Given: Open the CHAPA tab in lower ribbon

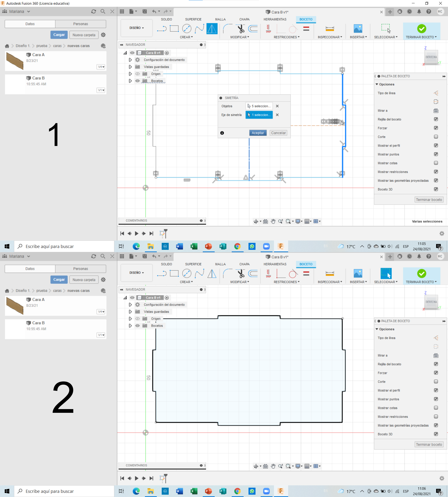Looking at the screenshot, I should (244, 264).
